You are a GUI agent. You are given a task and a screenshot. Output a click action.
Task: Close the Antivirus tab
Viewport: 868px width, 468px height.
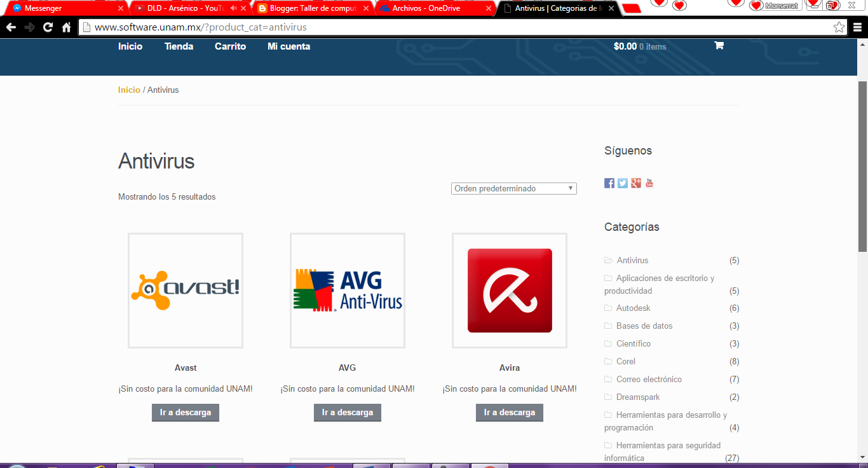click(611, 9)
